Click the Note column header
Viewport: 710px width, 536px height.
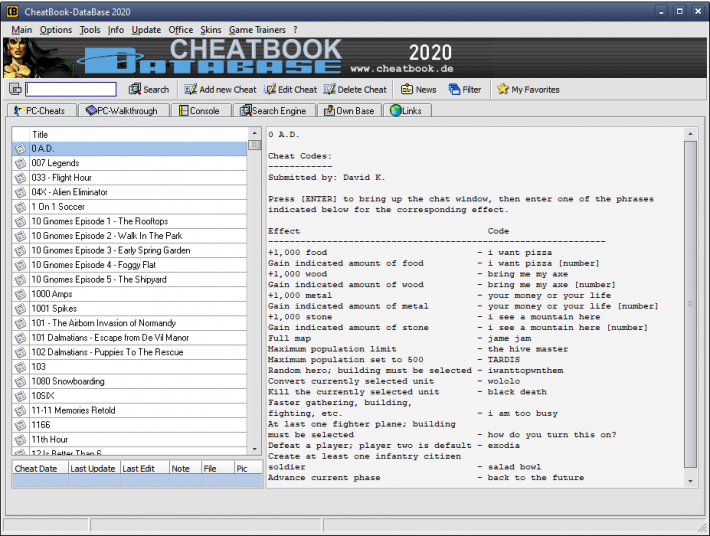186,469
